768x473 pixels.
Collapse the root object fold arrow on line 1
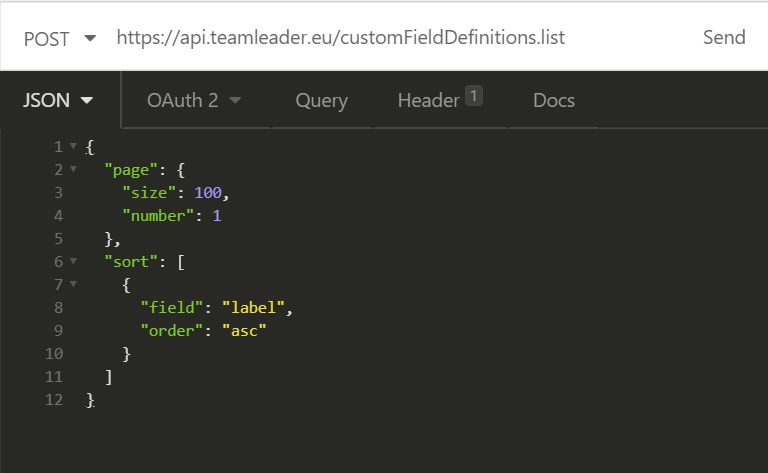point(73,146)
